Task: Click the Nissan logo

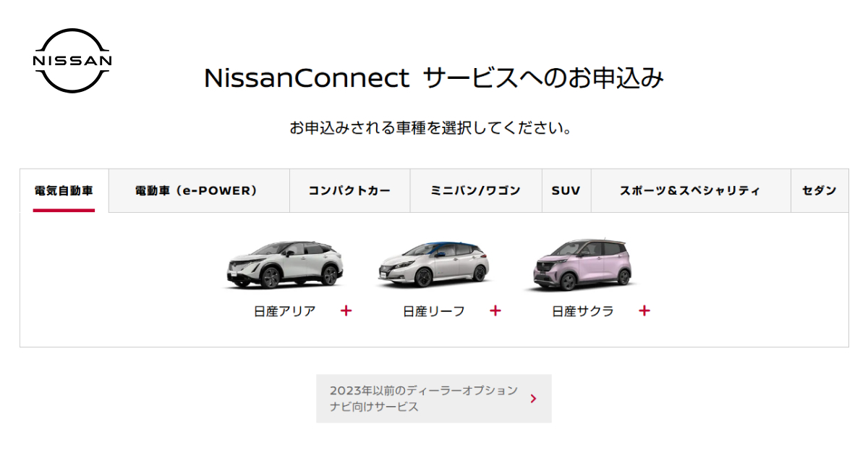Action: click(72, 61)
